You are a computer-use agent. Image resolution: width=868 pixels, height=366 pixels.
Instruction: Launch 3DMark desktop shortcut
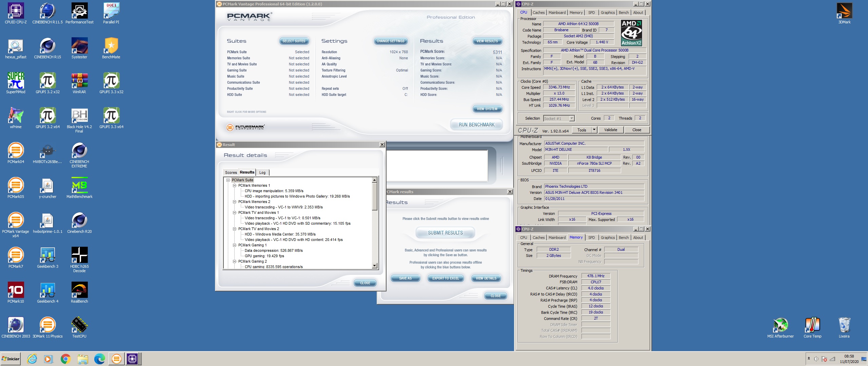[844, 14]
